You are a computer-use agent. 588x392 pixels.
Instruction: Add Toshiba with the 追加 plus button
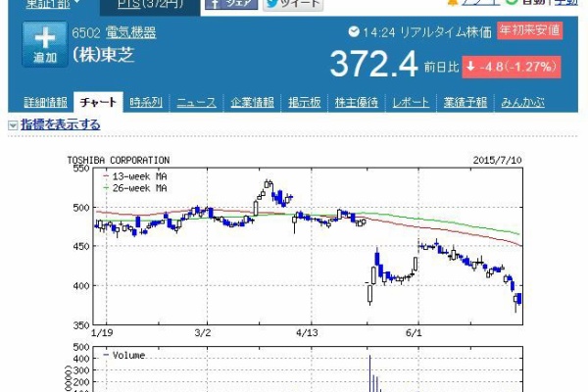[45, 44]
